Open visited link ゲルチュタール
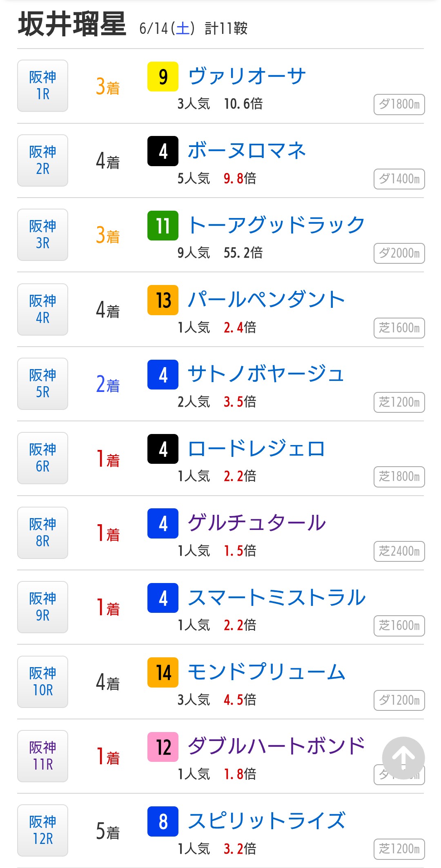The image size is (441, 868). (256, 523)
